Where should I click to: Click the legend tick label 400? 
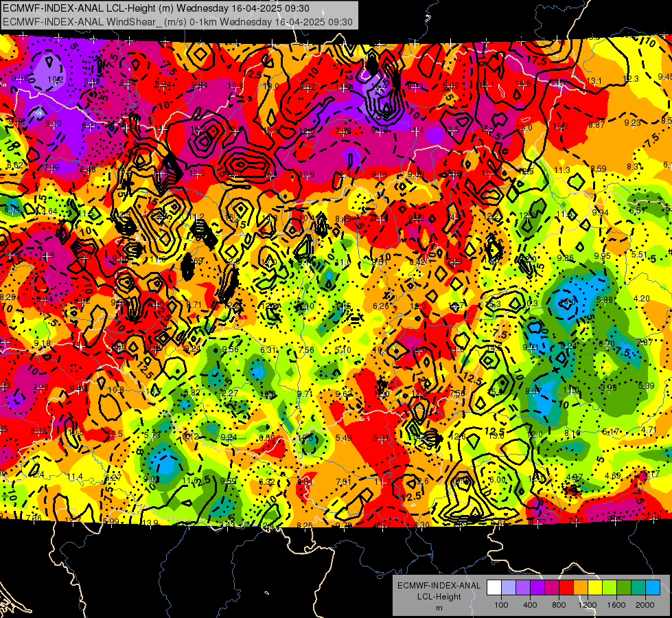click(530, 605)
